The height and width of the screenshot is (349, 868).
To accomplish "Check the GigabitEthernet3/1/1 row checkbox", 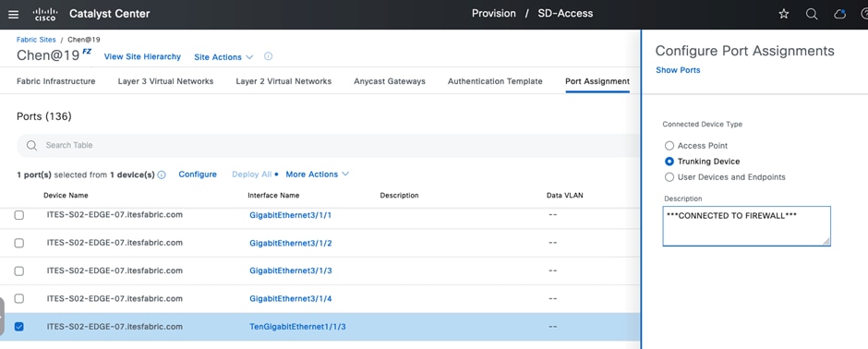I will (x=18, y=215).
